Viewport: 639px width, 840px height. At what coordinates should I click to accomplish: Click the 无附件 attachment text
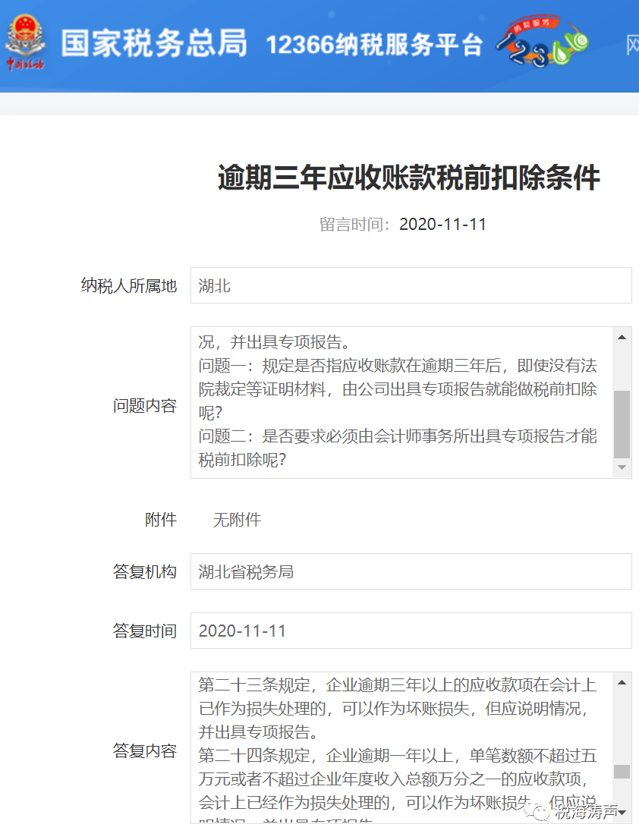click(237, 519)
